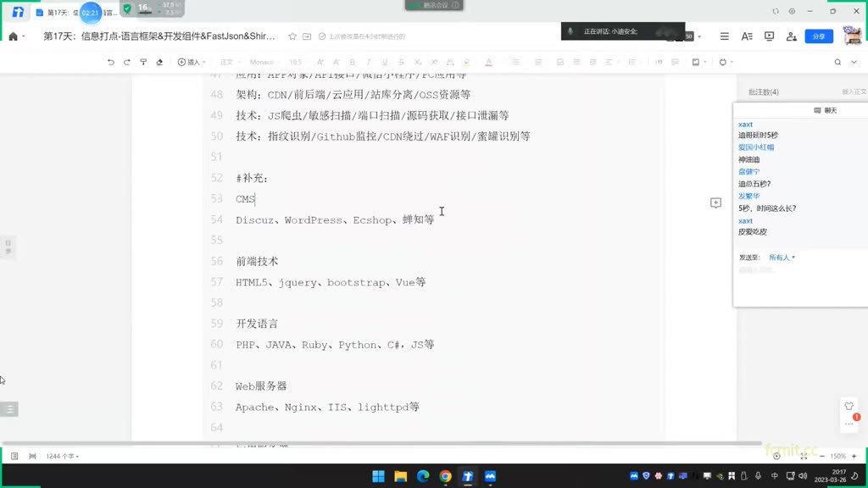Click the search magnifier in toolbar

click(837, 62)
